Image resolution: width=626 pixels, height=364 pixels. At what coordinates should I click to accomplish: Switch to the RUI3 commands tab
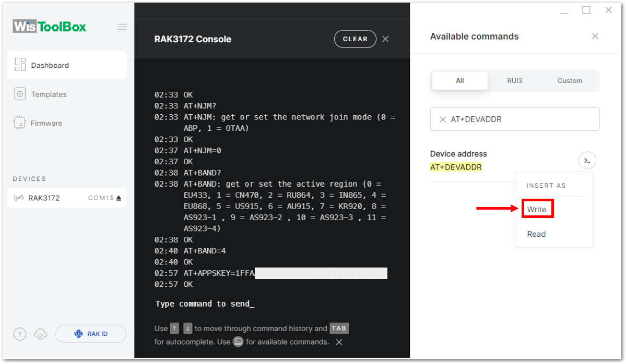point(515,80)
